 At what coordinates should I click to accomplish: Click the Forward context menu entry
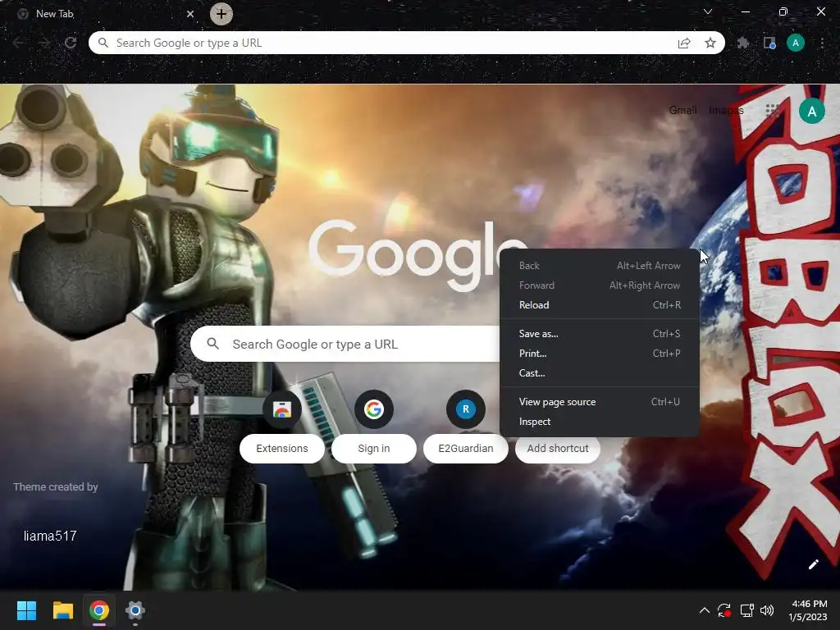click(x=600, y=285)
